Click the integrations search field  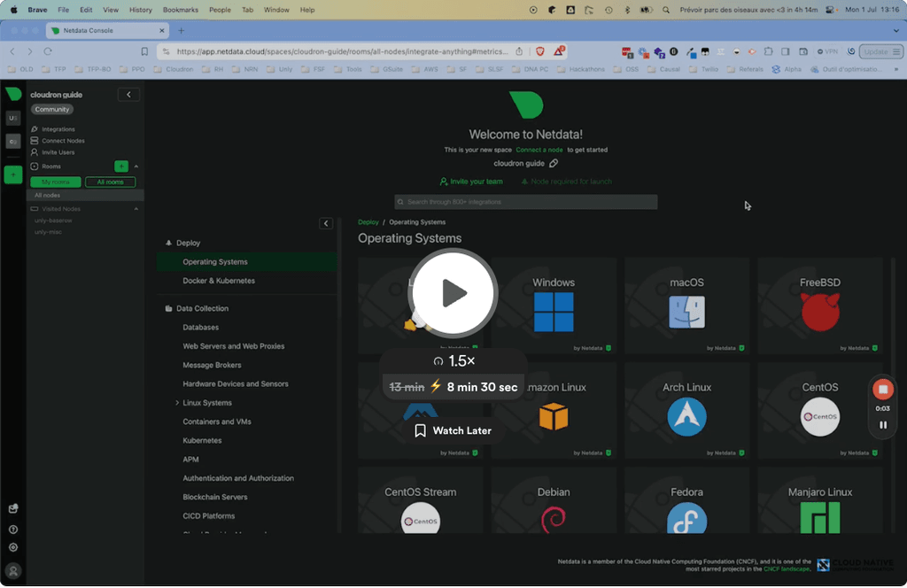[526, 202]
